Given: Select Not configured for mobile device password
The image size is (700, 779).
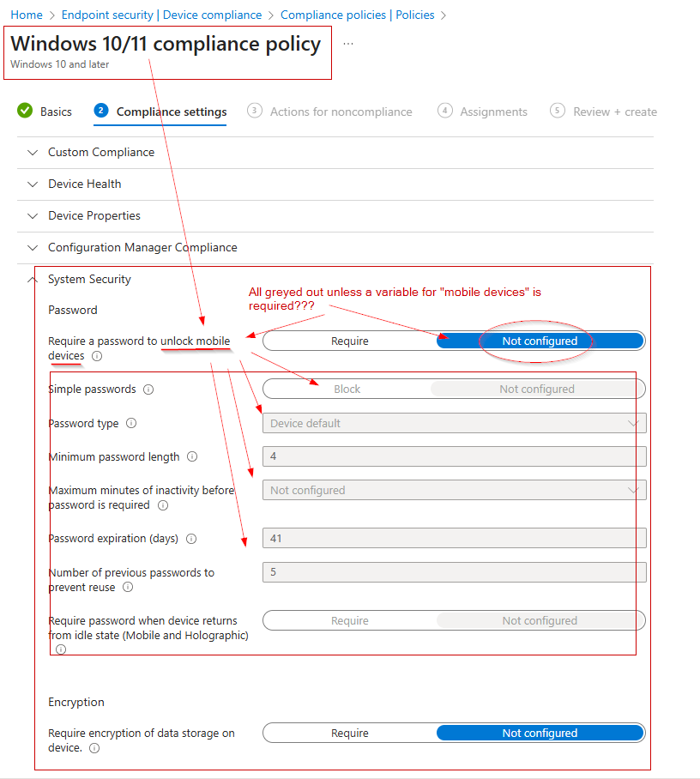Looking at the screenshot, I should 540,341.
